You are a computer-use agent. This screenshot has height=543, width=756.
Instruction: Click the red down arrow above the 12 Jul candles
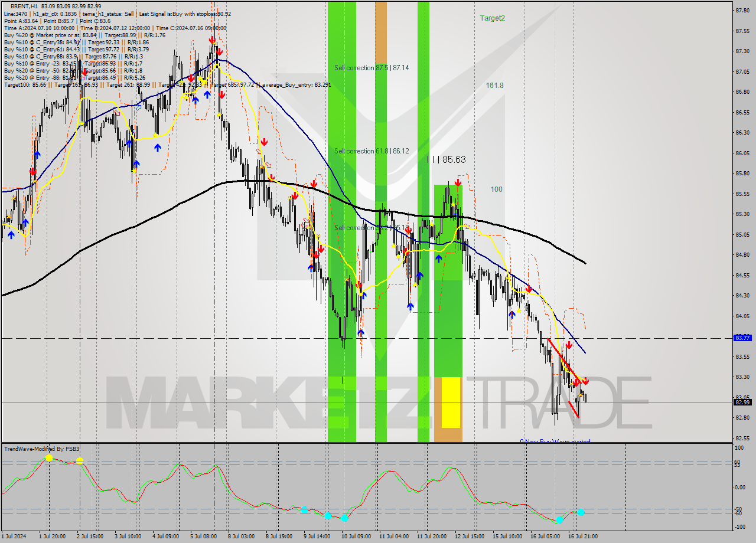pos(458,184)
